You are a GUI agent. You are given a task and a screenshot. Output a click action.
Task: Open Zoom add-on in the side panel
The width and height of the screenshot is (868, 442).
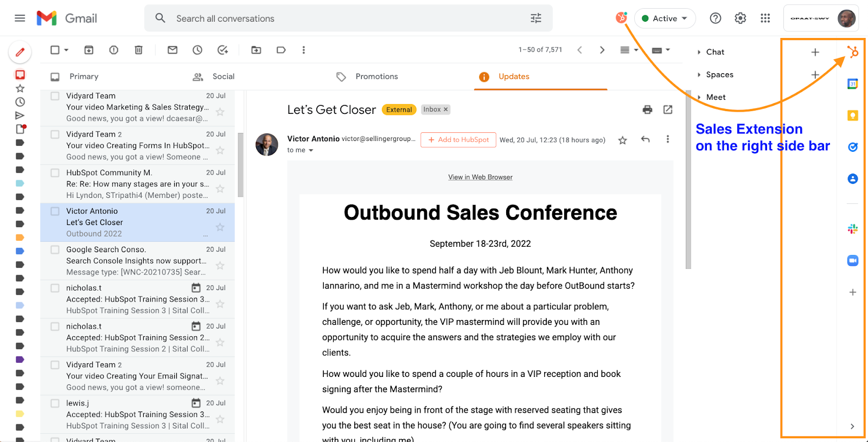[x=853, y=260]
